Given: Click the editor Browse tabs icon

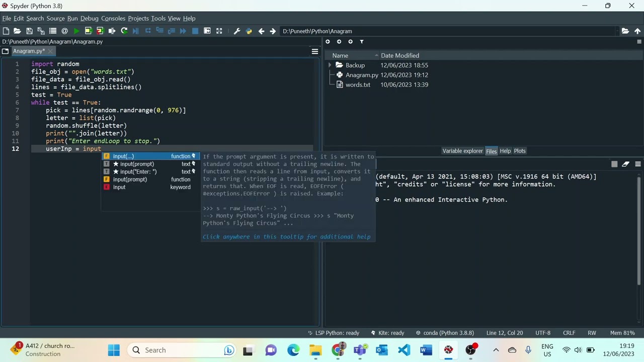Looking at the screenshot, I should pos(5,51).
